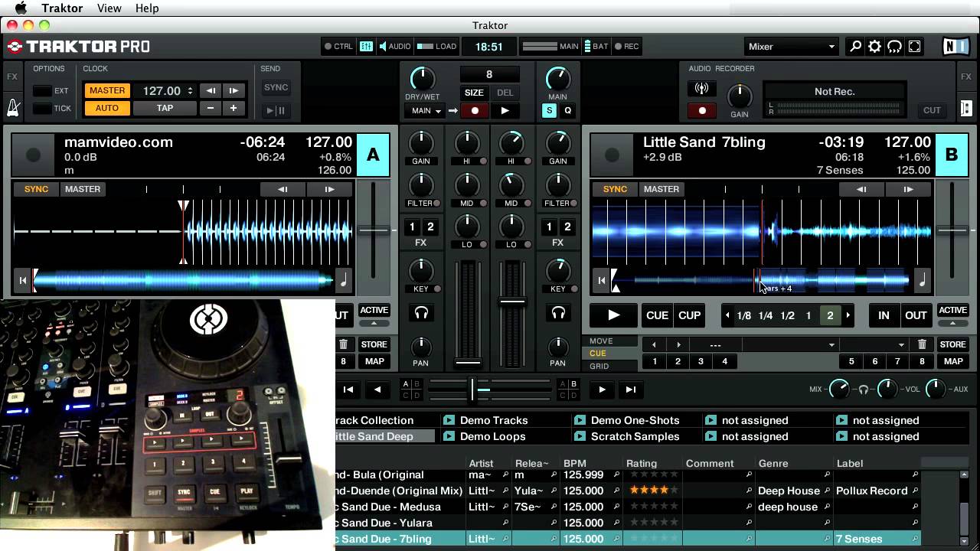Jump to start of deck B track
Image resolution: width=980 pixels, height=551 pixels.
click(602, 281)
